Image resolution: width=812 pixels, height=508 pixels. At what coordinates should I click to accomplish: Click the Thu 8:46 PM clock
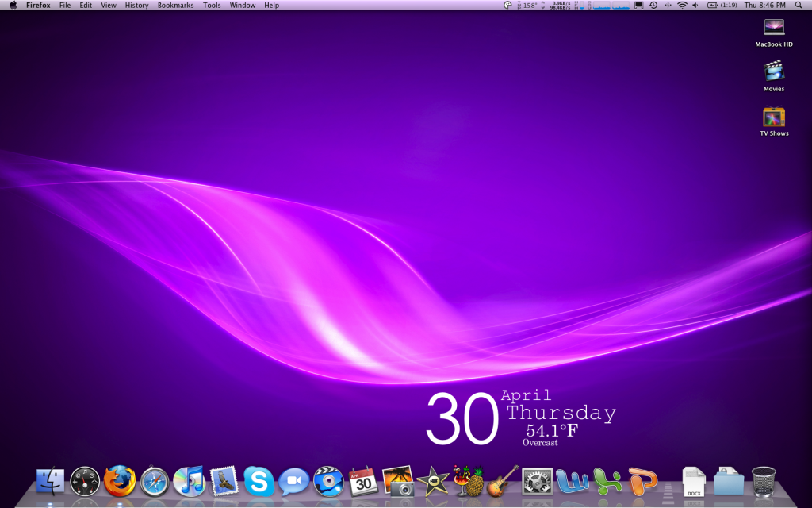765,6
